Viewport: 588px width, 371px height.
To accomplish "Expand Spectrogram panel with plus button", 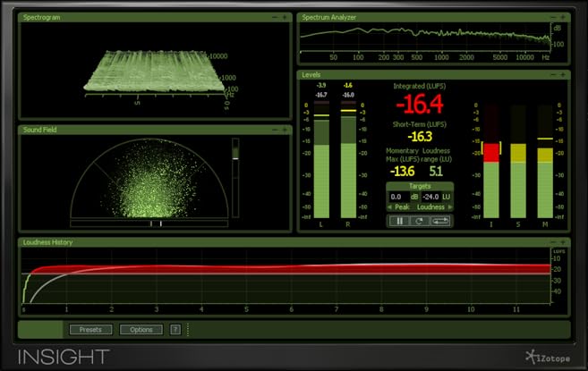I will tap(285, 17).
